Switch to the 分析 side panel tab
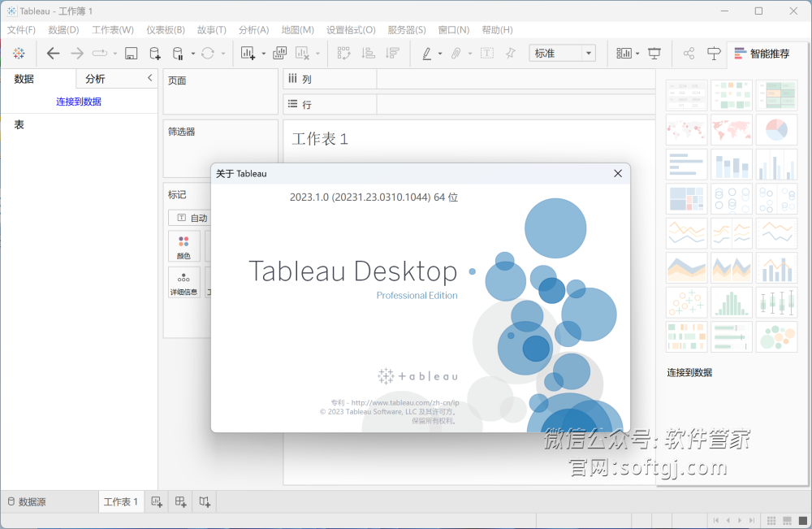This screenshot has height=529, width=812. (x=96, y=78)
